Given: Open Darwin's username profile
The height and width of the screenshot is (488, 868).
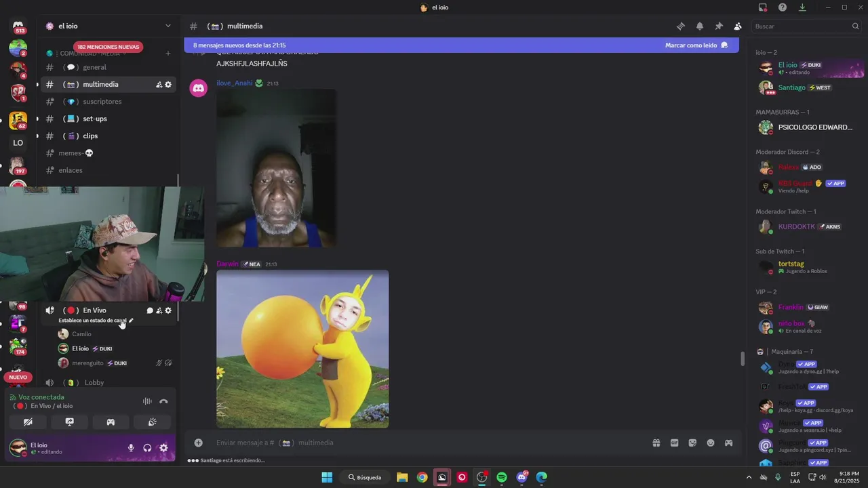Looking at the screenshot, I should pos(227,264).
